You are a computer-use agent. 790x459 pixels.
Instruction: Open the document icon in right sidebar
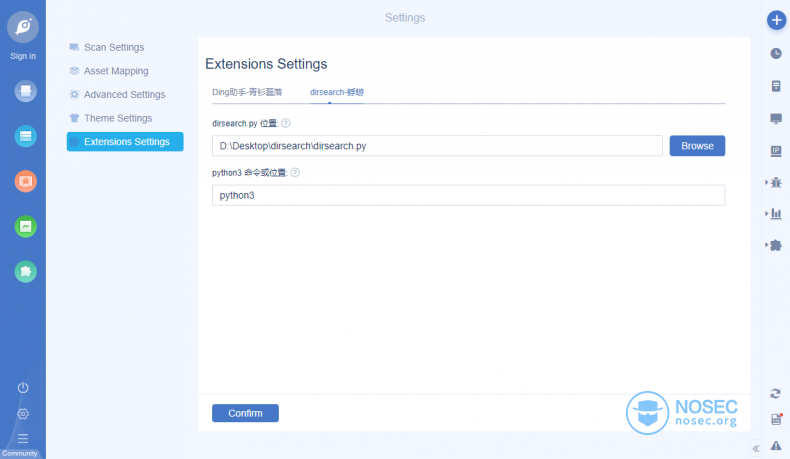pos(776,86)
